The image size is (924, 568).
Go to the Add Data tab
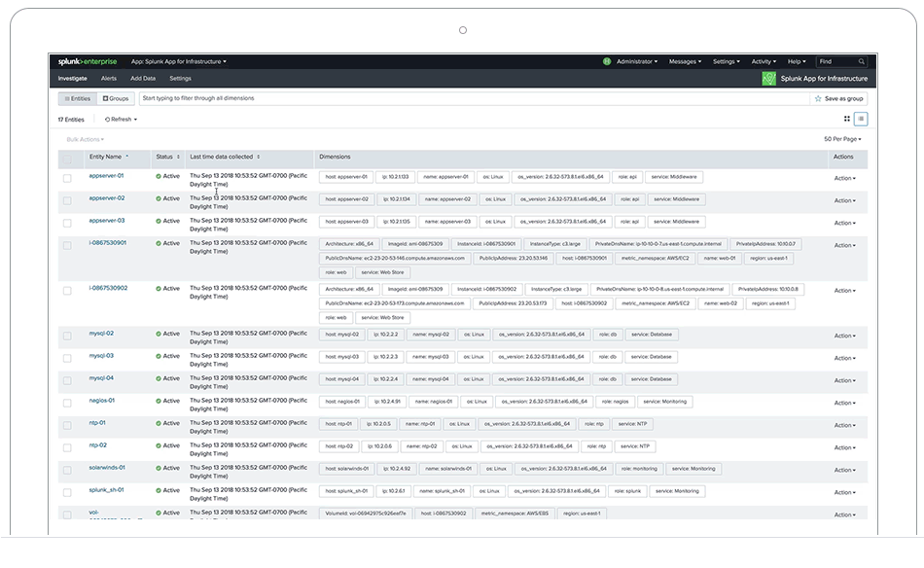(x=143, y=79)
